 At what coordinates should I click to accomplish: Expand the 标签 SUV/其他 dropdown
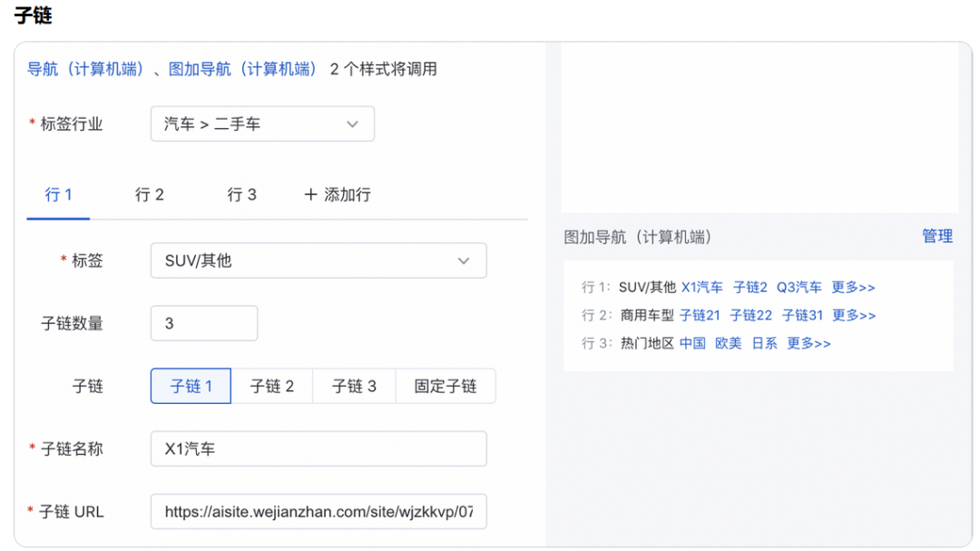tap(318, 261)
